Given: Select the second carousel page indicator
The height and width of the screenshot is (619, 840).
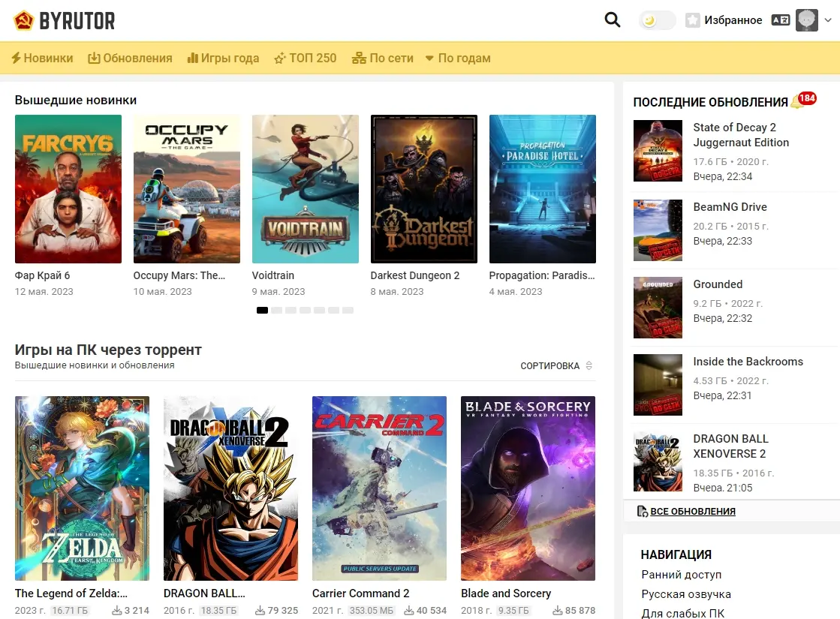Looking at the screenshot, I should click(276, 310).
